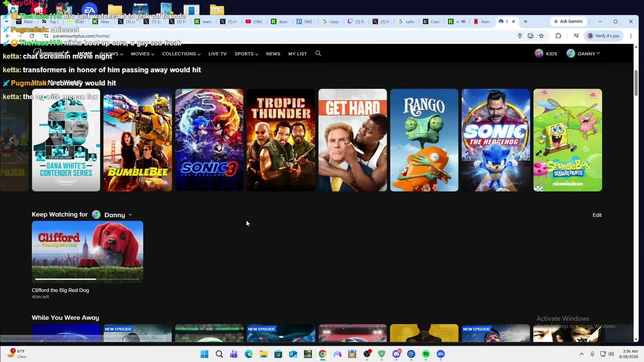
Task: Open Chrome's tab search dropdown arrow
Action: 7,22
